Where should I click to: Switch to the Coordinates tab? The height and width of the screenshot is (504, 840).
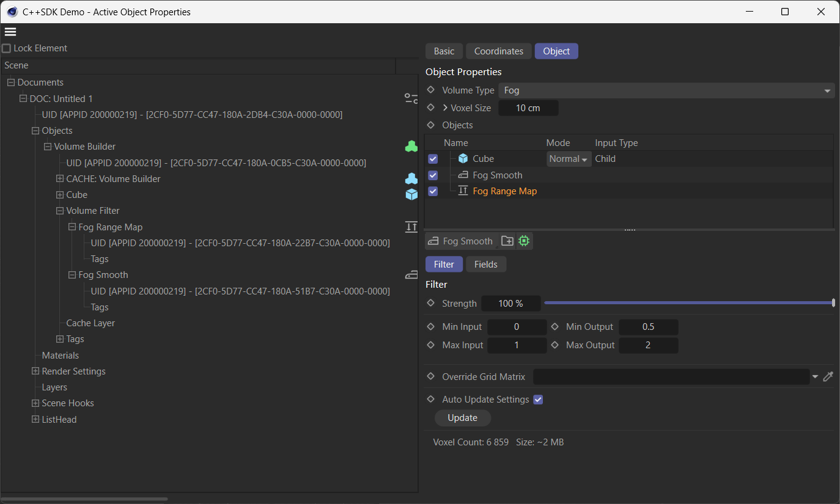(x=499, y=51)
